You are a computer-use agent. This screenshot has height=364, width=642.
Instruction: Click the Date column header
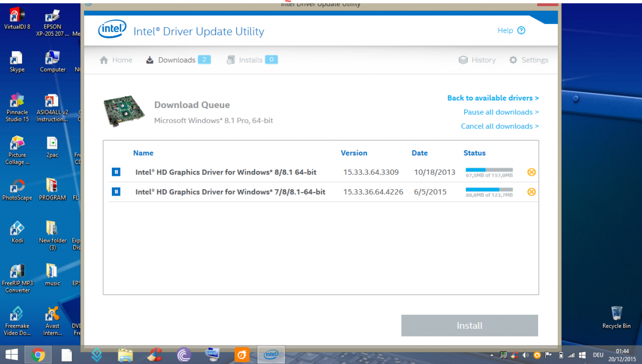click(x=420, y=153)
